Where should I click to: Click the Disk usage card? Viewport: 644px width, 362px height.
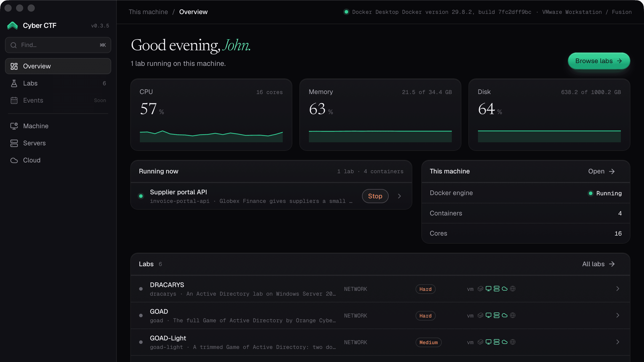point(549,115)
